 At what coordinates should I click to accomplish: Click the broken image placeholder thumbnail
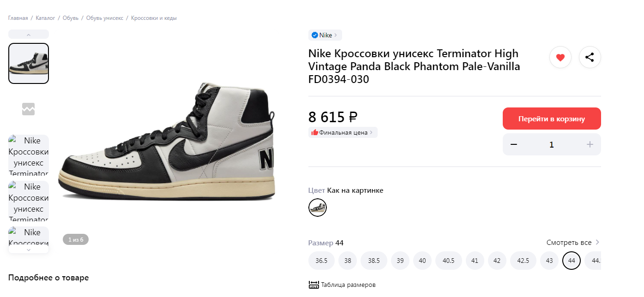pos(29,109)
